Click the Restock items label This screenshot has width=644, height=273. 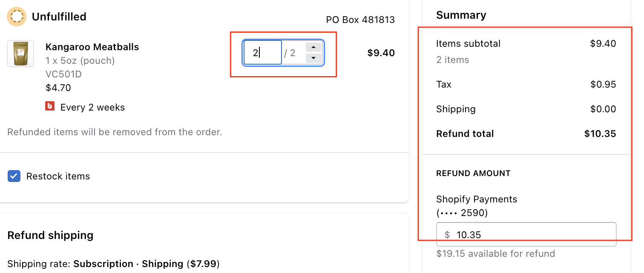(x=58, y=176)
